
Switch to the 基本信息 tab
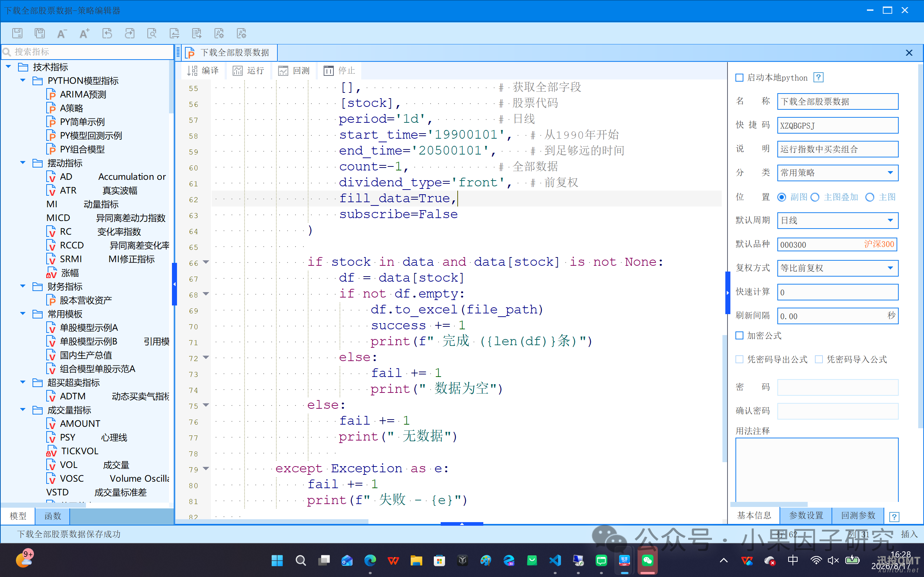coord(754,516)
